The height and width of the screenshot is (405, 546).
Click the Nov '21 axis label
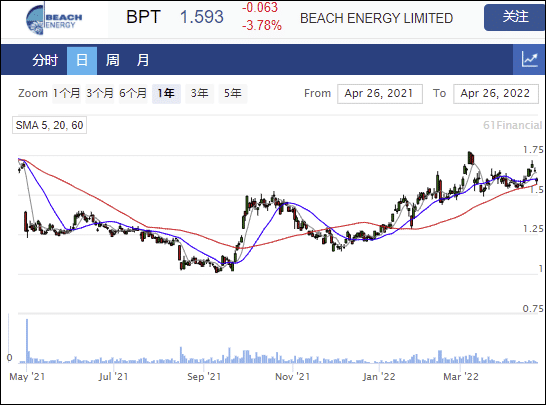pos(292,376)
